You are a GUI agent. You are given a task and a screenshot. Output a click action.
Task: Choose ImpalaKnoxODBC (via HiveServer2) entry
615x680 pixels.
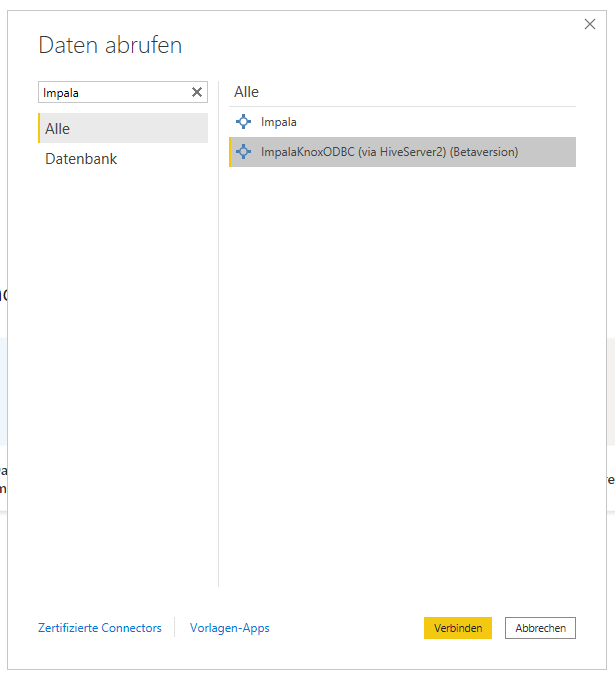pyautogui.click(x=402, y=152)
